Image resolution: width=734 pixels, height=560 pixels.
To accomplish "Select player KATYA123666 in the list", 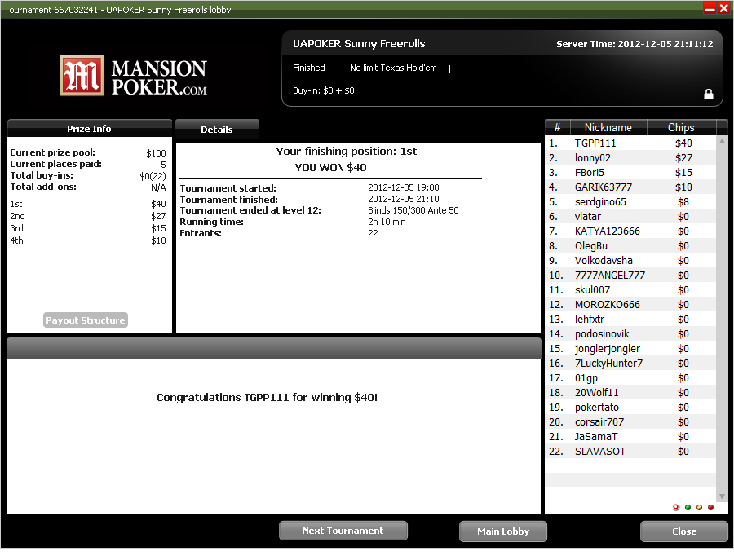I will (630, 231).
